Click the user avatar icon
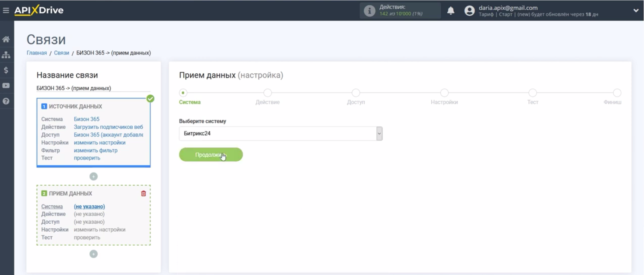Screen dimensions: 644x275 pos(469,11)
